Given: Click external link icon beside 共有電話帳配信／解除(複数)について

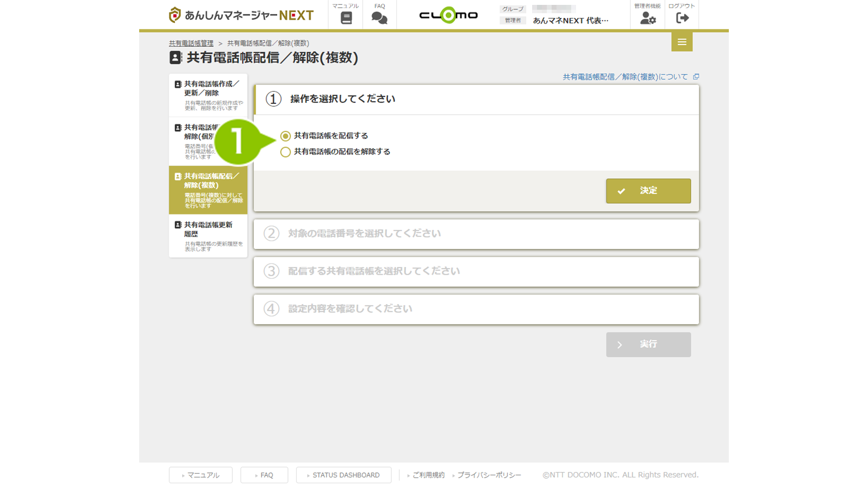Looking at the screenshot, I should [696, 77].
